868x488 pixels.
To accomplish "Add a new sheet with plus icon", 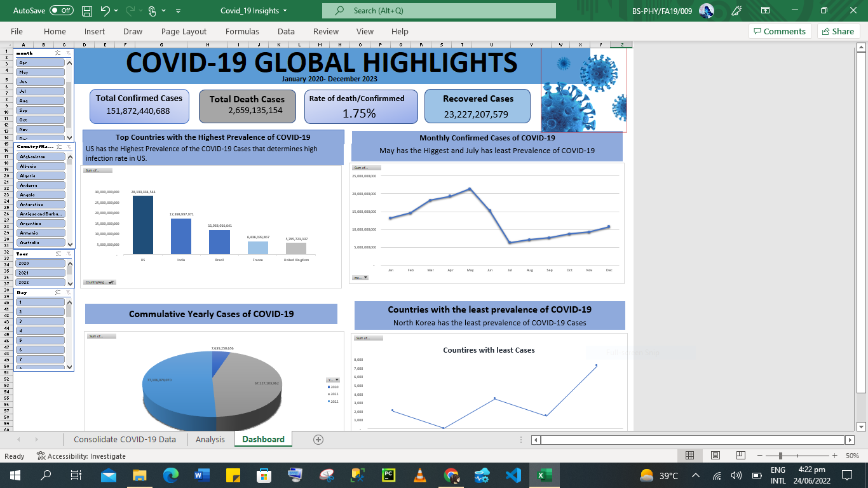I will pyautogui.click(x=318, y=439).
